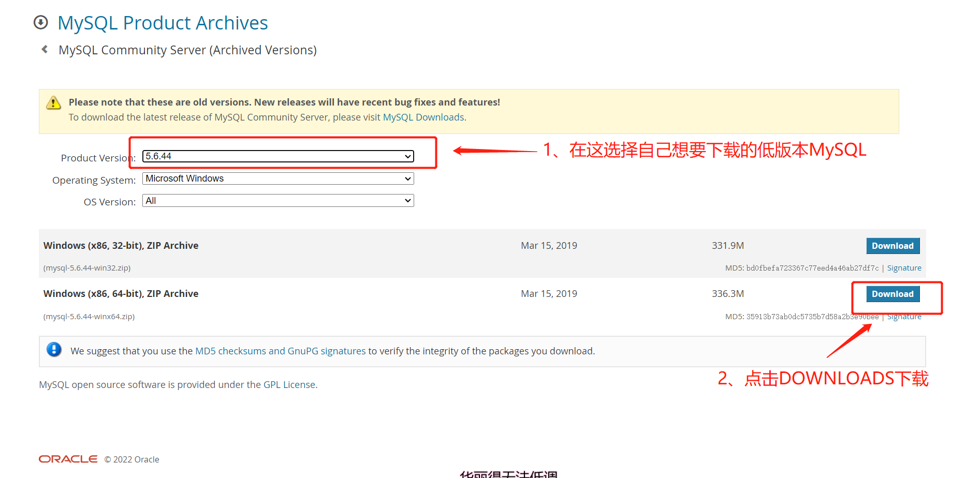Click the MD5 hash starting with 35913b73

(x=812, y=317)
